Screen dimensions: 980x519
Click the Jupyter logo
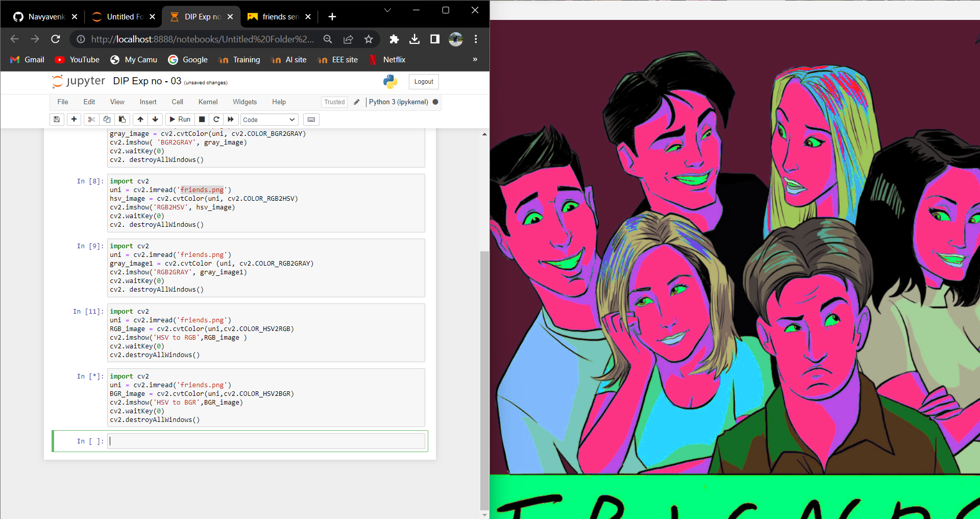(x=79, y=82)
